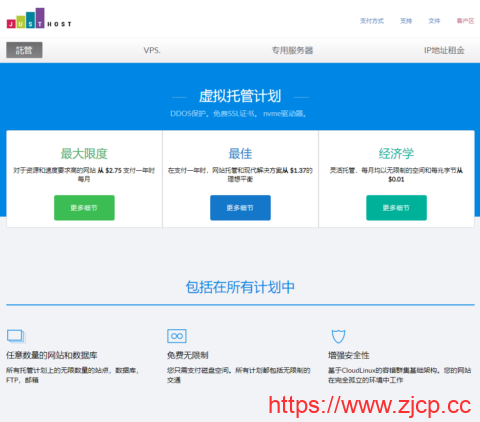Click green 更多细节 button under 最大限度
The height and width of the screenshot is (422, 480).
[x=84, y=208]
